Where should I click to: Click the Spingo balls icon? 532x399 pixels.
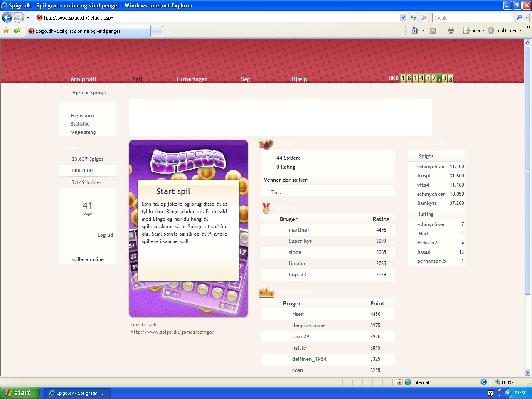(x=266, y=144)
